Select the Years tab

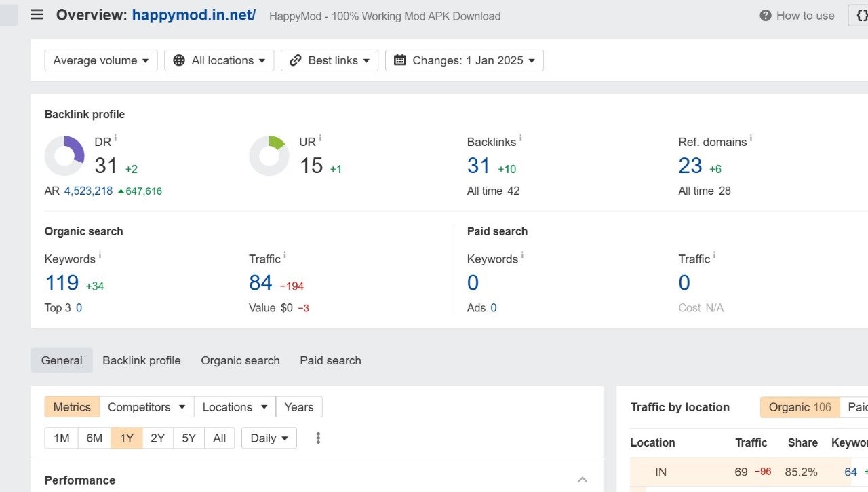pyautogui.click(x=299, y=407)
